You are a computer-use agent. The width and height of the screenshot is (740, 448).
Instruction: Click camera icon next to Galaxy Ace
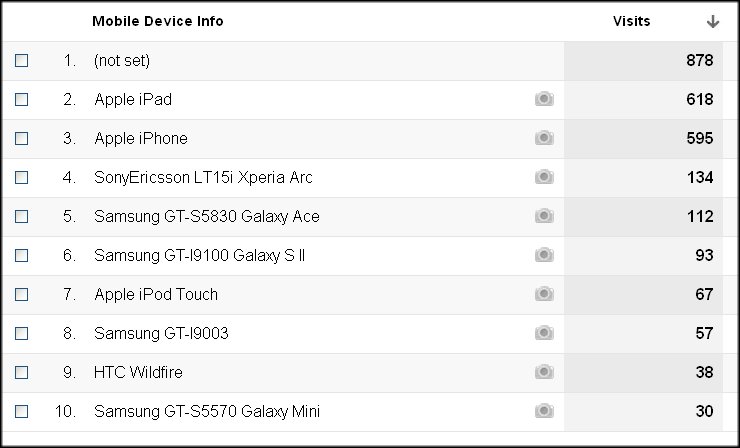(x=544, y=216)
